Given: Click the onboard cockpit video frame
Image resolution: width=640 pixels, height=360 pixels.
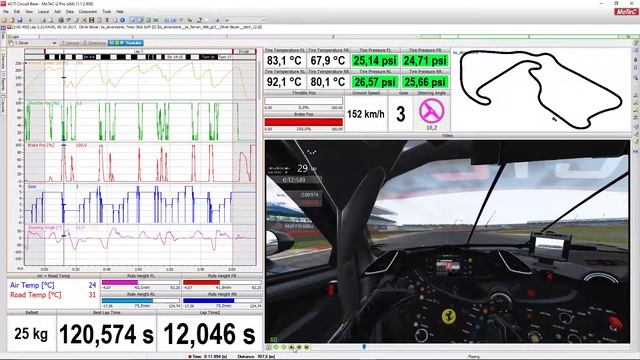Looking at the screenshot, I should pyautogui.click(x=447, y=241).
